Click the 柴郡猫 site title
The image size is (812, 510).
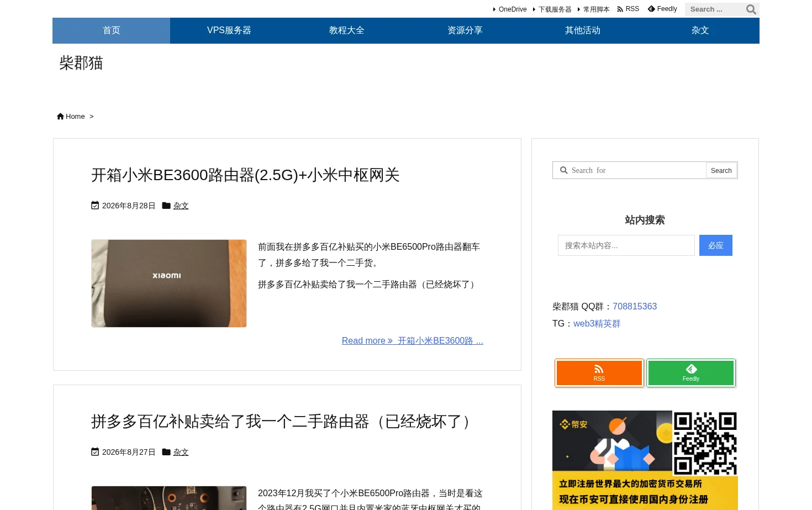click(x=81, y=63)
